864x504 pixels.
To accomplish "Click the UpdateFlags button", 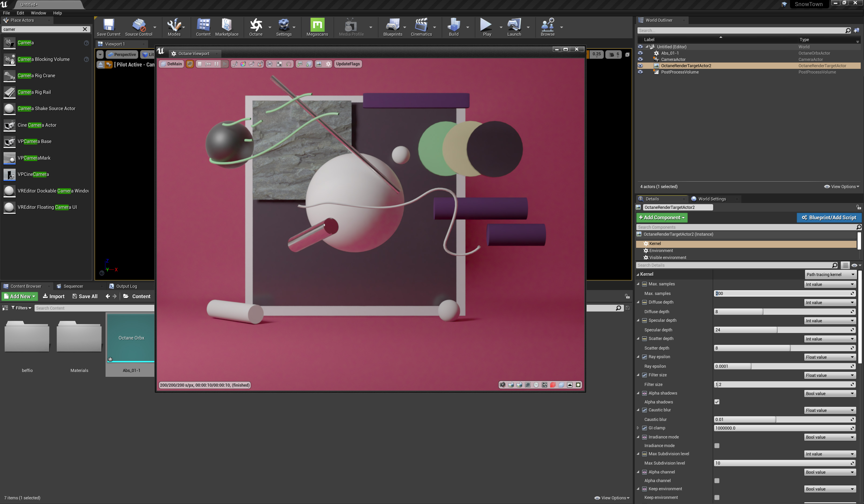I will click(x=348, y=64).
